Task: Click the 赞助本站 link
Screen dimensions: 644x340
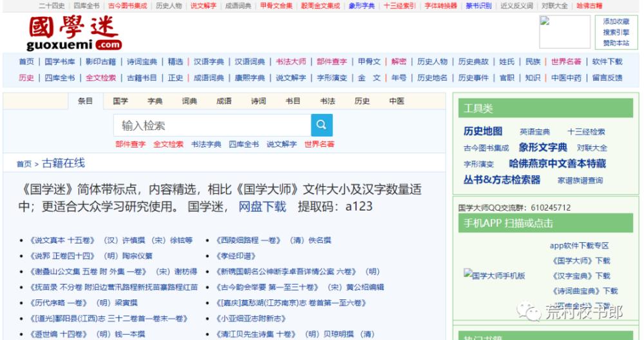Action: 616,42
